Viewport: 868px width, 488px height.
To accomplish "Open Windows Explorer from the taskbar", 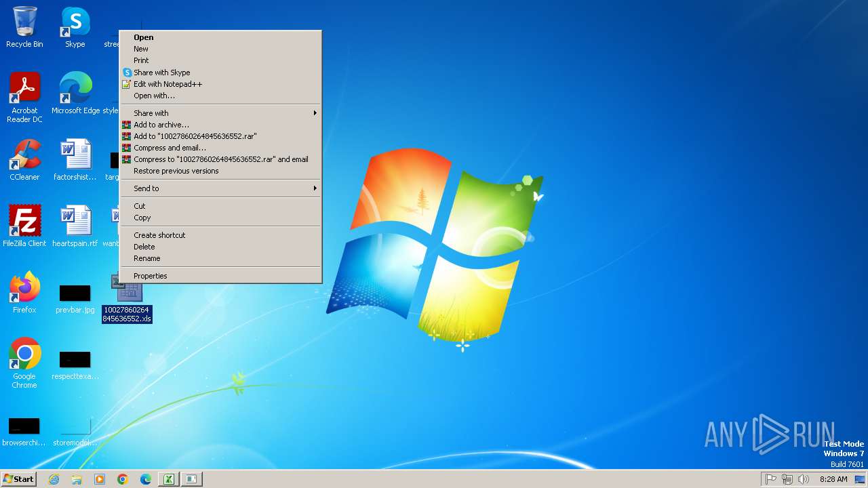I will tap(77, 479).
